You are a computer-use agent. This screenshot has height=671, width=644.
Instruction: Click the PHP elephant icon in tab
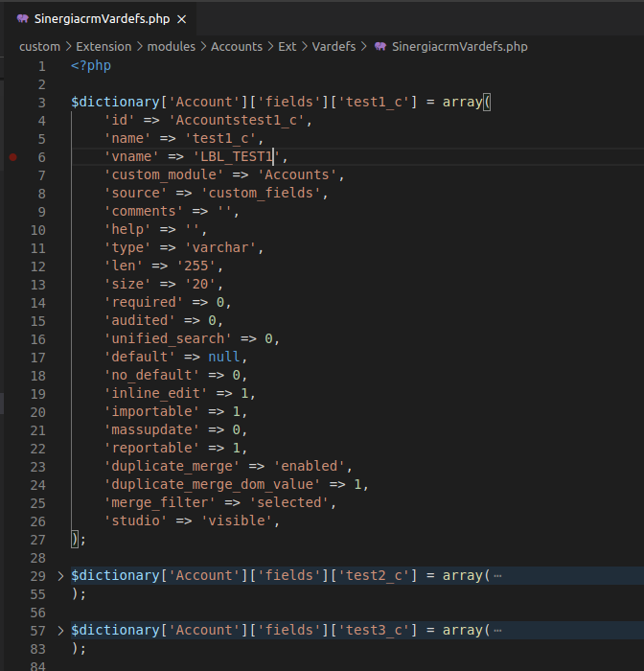(23, 19)
